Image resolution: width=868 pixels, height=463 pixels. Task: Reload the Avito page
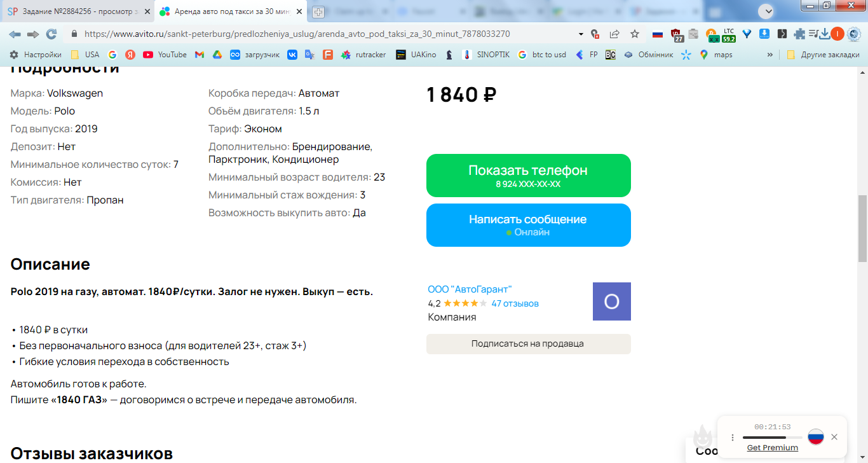[x=51, y=34]
